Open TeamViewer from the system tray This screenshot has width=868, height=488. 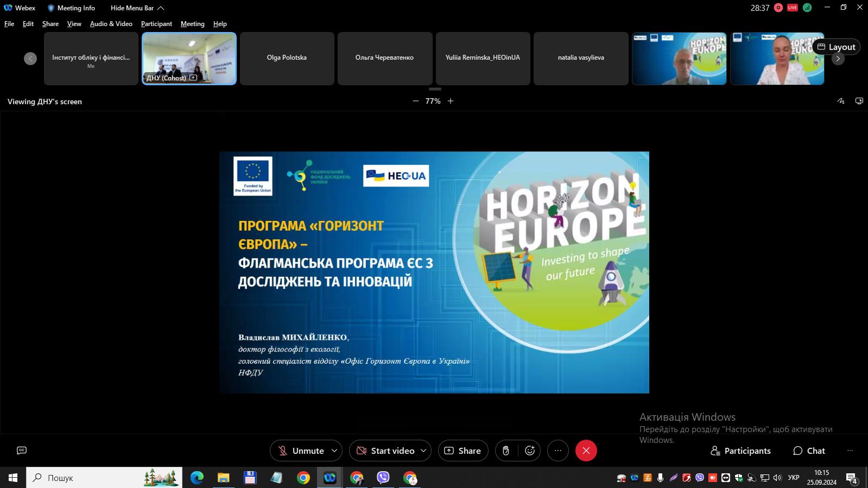click(x=726, y=478)
